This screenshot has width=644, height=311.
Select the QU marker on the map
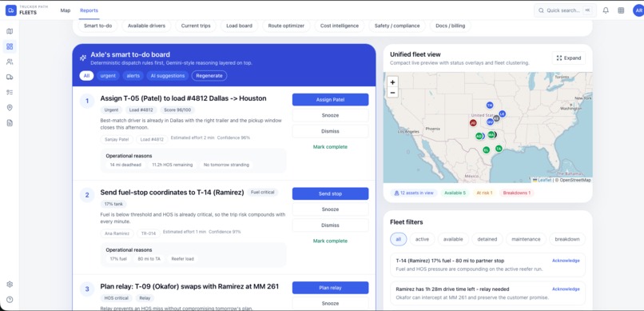[490, 122]
